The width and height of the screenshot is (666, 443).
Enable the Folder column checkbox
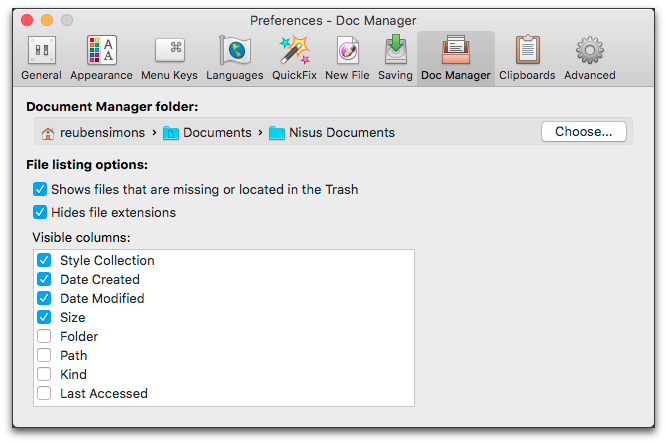(44, 336)
